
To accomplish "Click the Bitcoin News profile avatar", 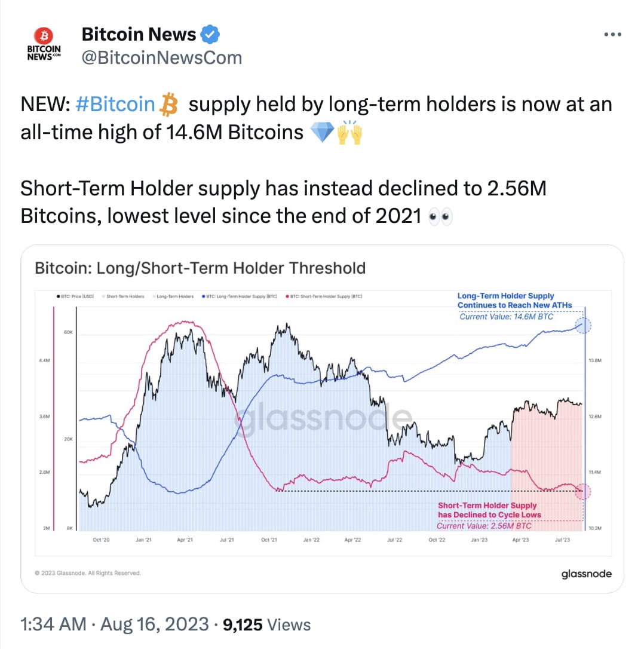I will [x=44, y=43].
